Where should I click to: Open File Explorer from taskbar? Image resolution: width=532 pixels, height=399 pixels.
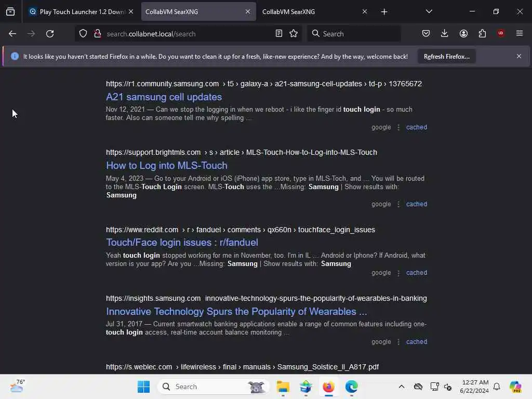[283, 387]
